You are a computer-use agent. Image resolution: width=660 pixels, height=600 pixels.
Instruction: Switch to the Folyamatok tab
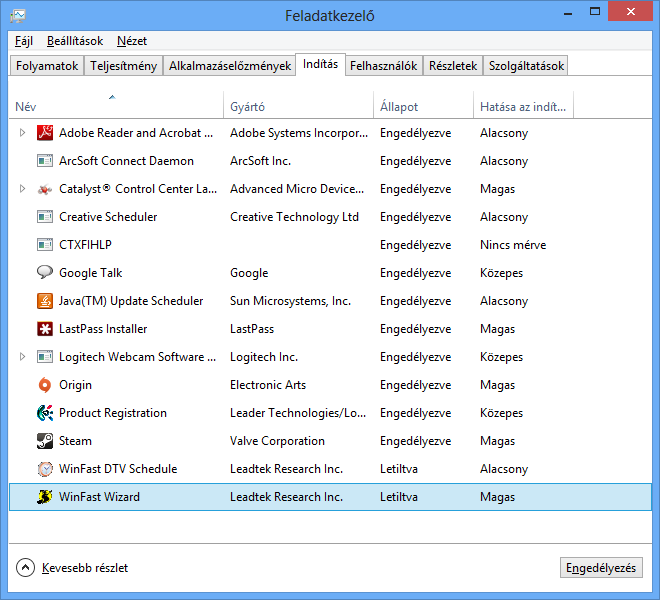pos(47,66)
